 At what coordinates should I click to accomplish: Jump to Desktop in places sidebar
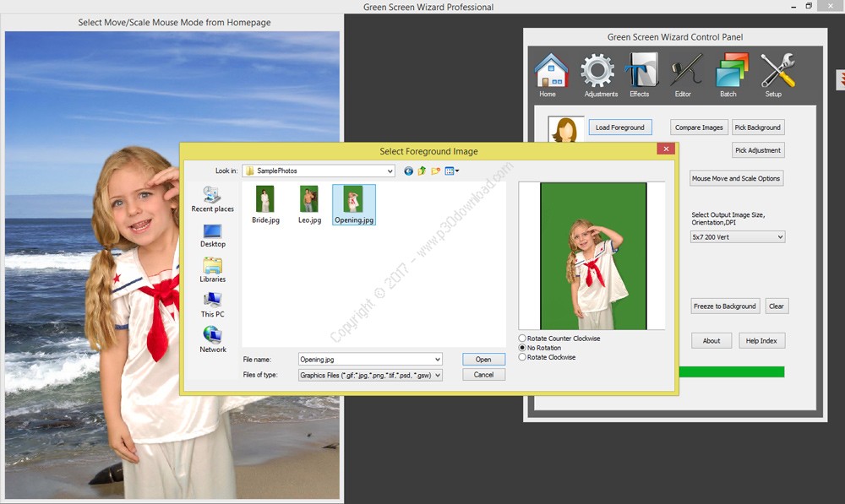[213, 236]
